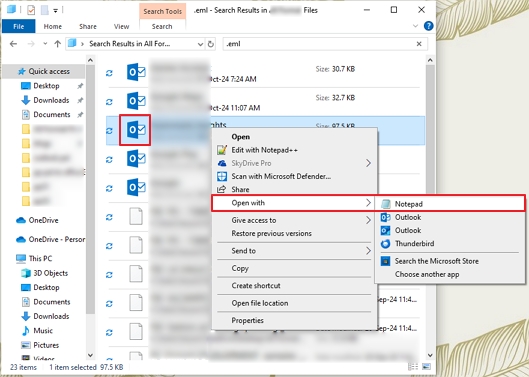Switch to the Home ribbon tab
This screenshot has width=529, height=377.
pos(53,26)
